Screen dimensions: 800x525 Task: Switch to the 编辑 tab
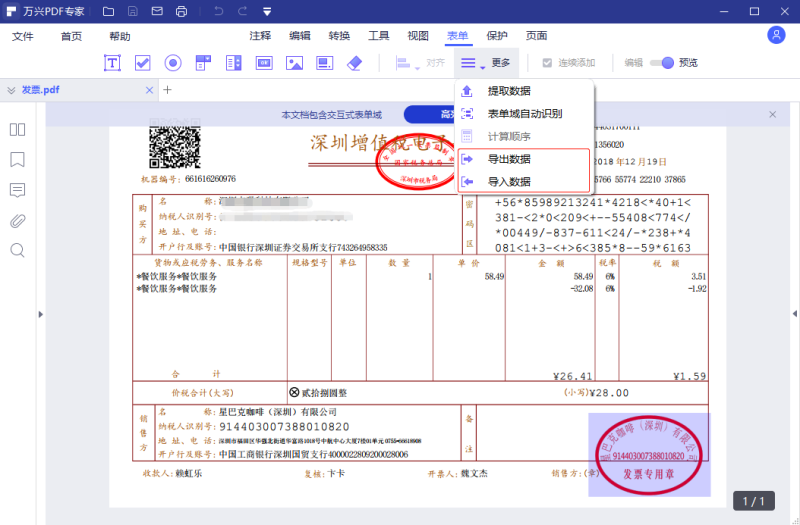point(299,36)
